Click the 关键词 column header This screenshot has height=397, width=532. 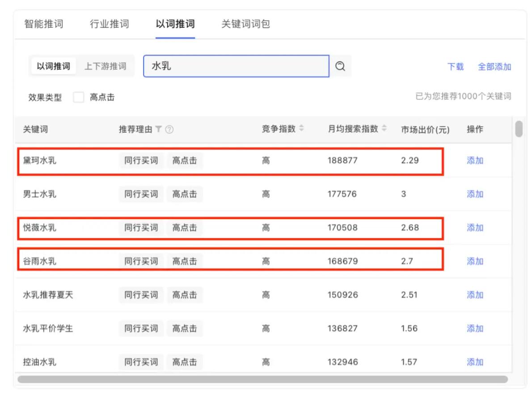pyautogui.click(x=35, y=129)
